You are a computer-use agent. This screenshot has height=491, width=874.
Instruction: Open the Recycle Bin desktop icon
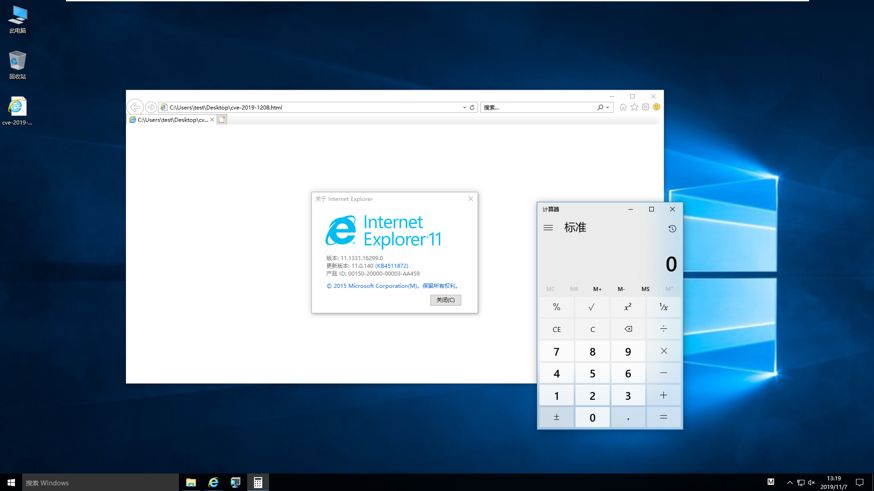point(17,65)
